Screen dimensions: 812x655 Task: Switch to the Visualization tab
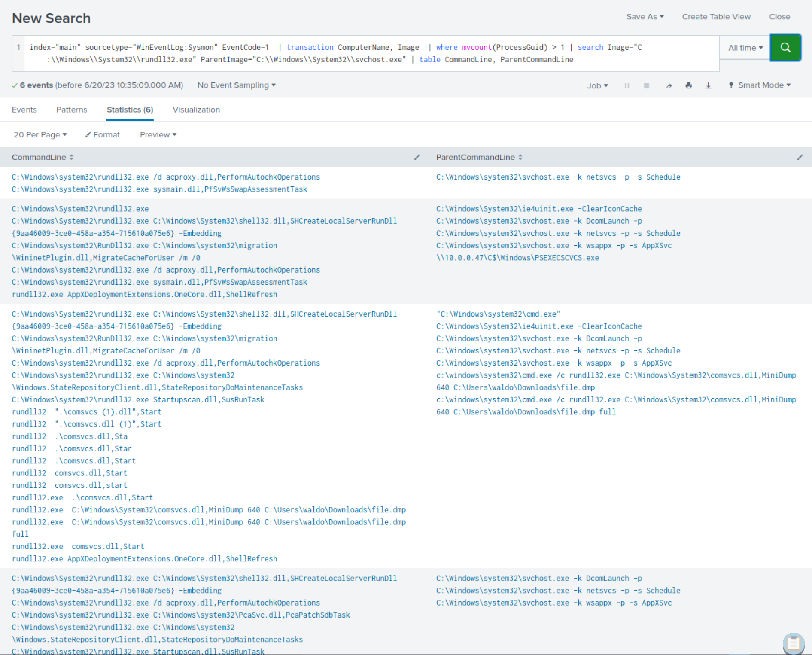coord(196,110)
